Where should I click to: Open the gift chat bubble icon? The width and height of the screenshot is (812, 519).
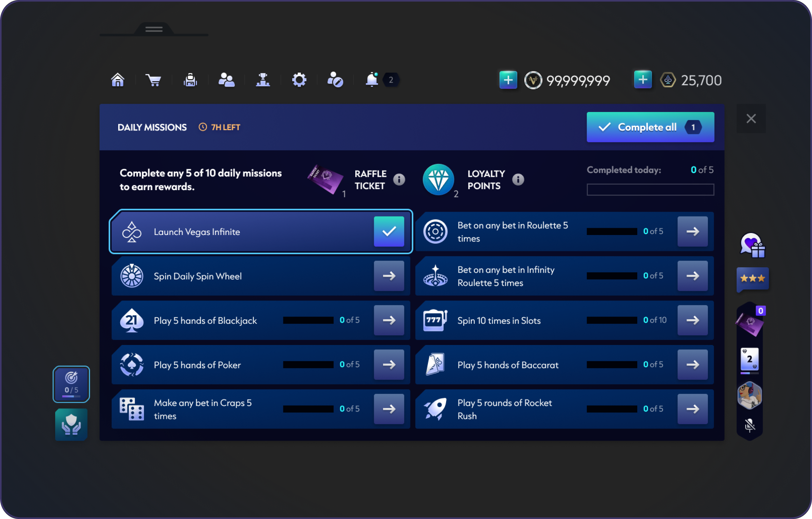tap(752, 245)
